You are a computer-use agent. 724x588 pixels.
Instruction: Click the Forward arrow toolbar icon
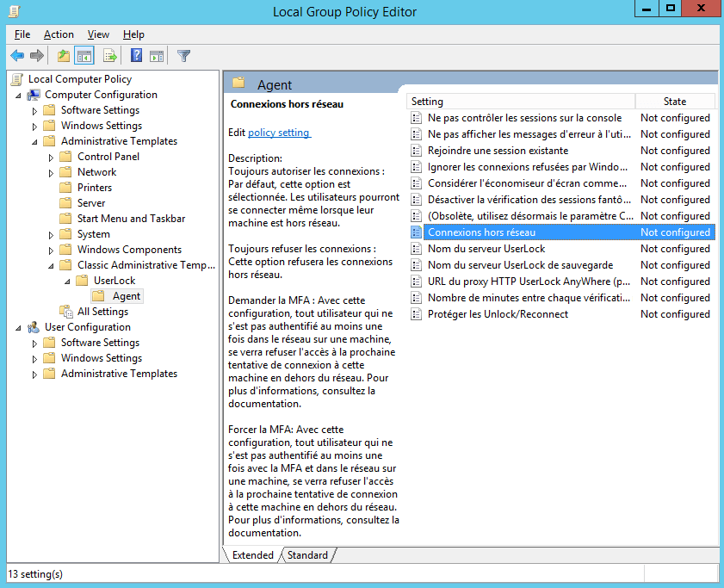pos(37,56)
